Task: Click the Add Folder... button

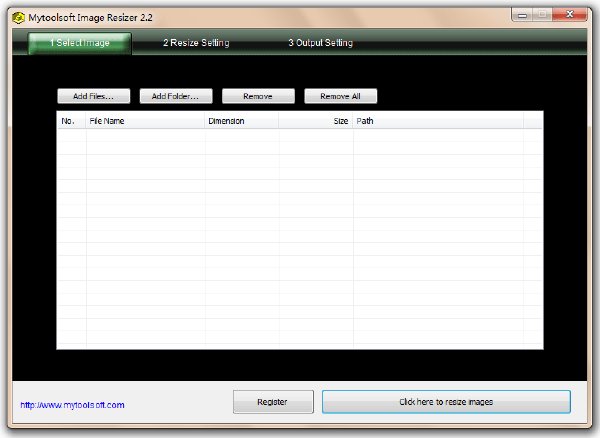Action: click(176, 96)
